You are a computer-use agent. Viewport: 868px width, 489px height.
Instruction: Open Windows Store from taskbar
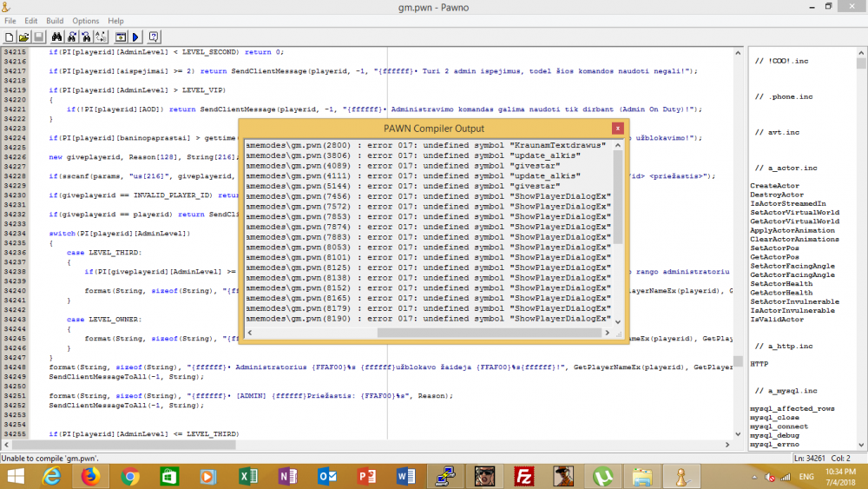tap(169, 477)
